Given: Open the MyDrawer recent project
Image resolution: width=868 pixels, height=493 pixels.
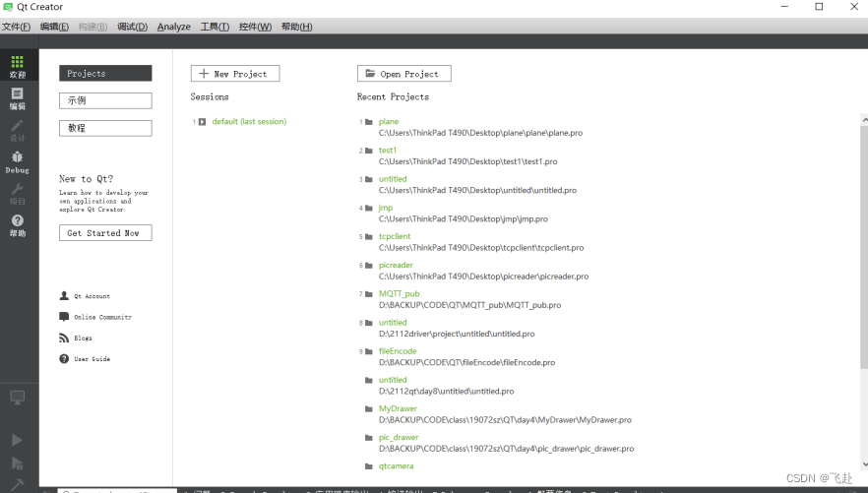Looking at the screenshot, I should click(398, 408).
